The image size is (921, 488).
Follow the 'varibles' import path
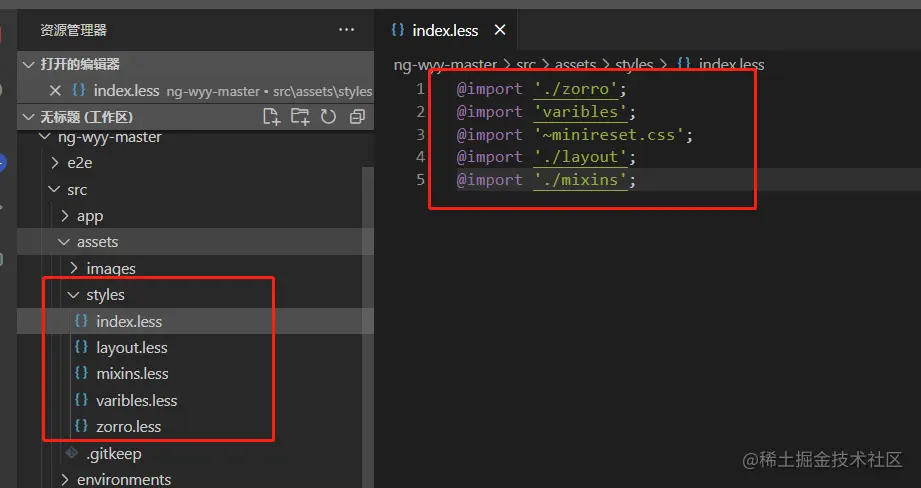pyautogui.click(x=580, y=112)
